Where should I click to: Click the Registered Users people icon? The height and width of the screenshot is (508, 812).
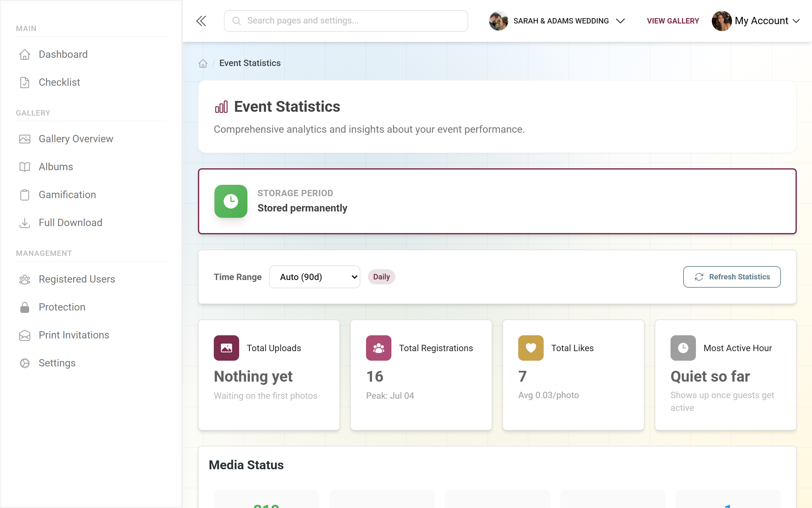tap(24, 279)
